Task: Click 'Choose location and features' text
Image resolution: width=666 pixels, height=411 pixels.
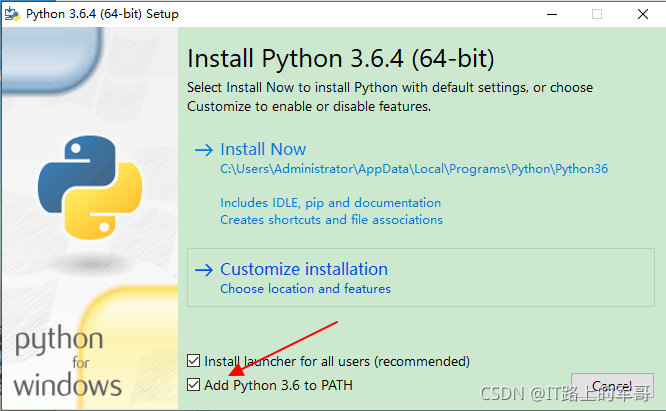Action: click(305, 289)
